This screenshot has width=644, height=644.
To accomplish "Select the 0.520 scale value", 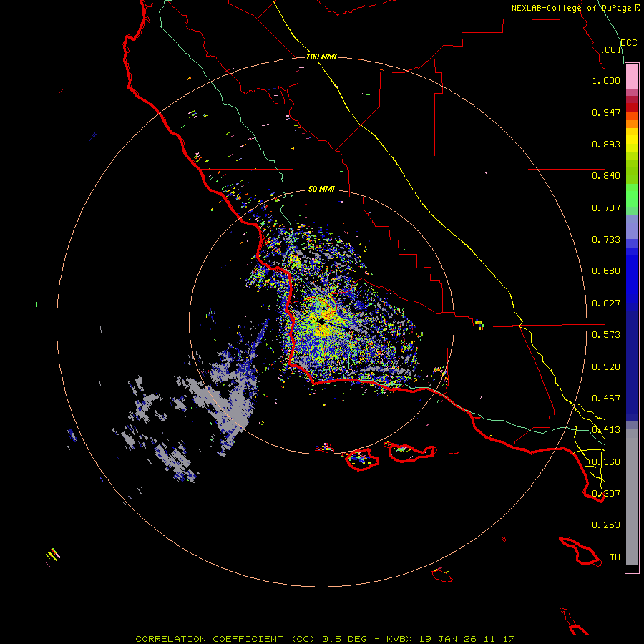I will coord(606,367).
